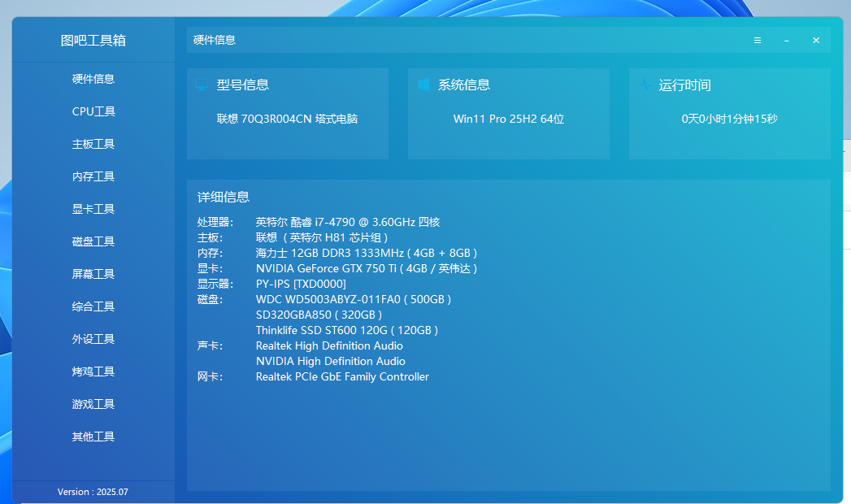
Task: Click the Version : 2025.07 label
Action: [x=93, y=492]
